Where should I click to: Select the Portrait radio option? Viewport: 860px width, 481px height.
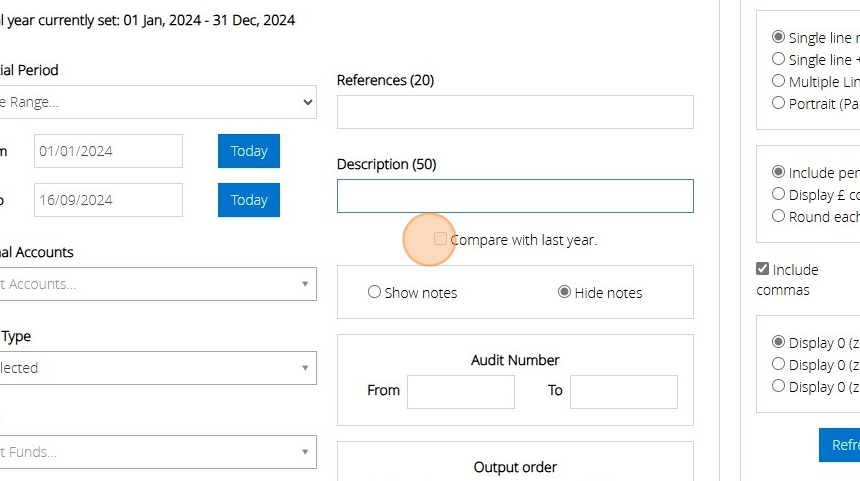coord(779,103)
